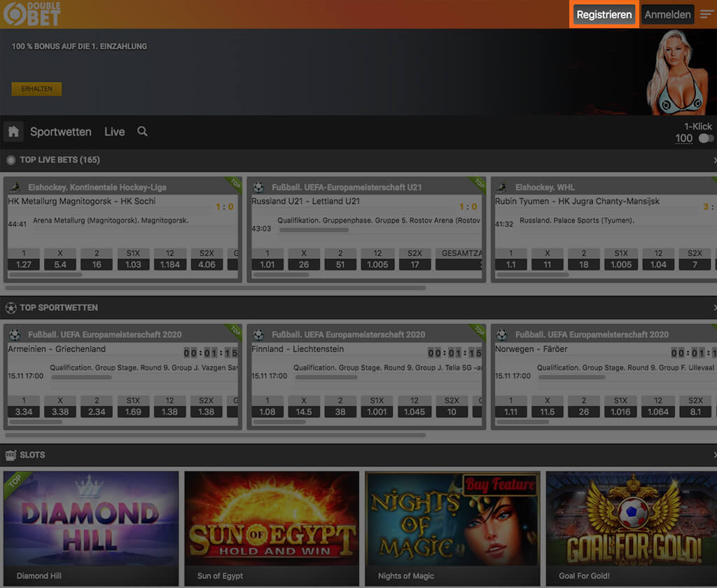Go to the home icon
The image size is (717, 588).
(x=14, y=132)
